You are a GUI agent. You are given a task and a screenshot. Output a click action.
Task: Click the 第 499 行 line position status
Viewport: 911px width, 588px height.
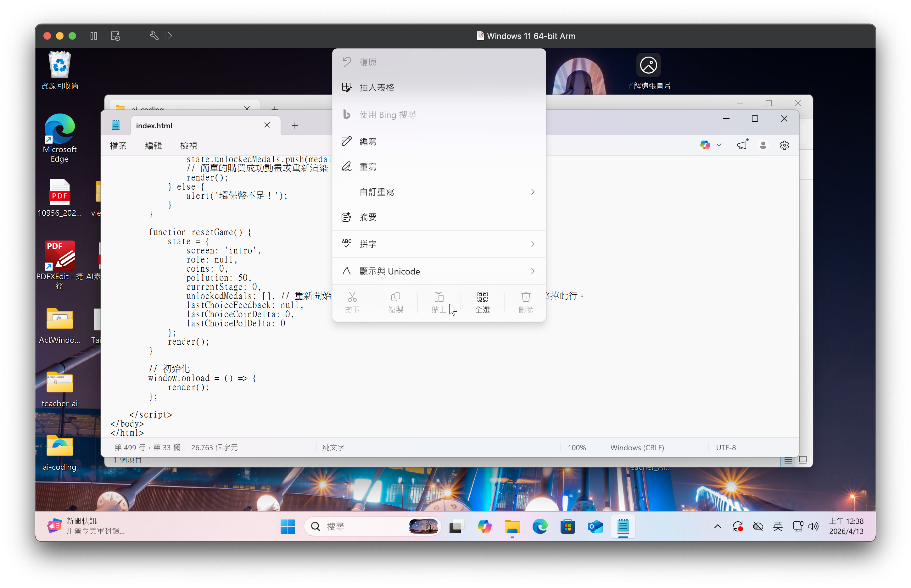(x=147, y=447)
